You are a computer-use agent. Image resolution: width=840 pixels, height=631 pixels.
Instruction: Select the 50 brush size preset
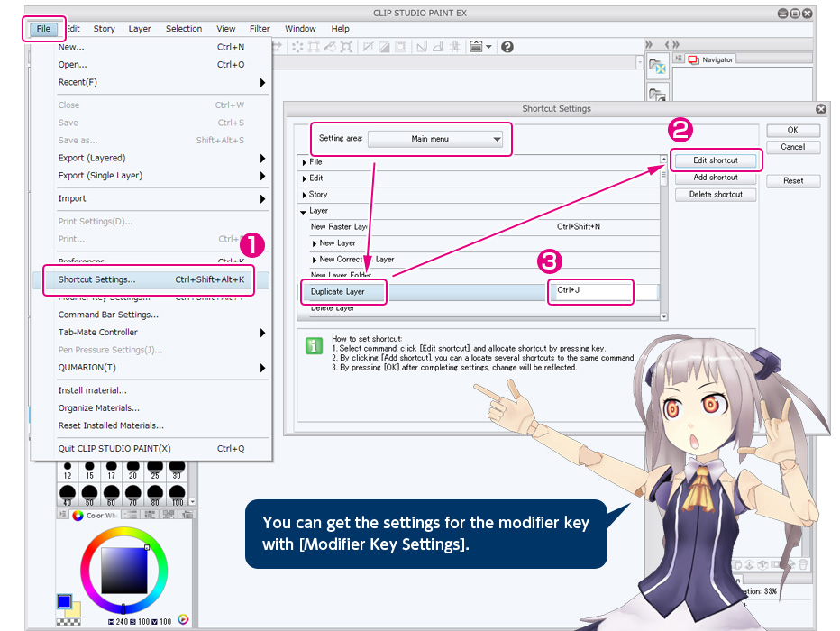coord(90,495)
